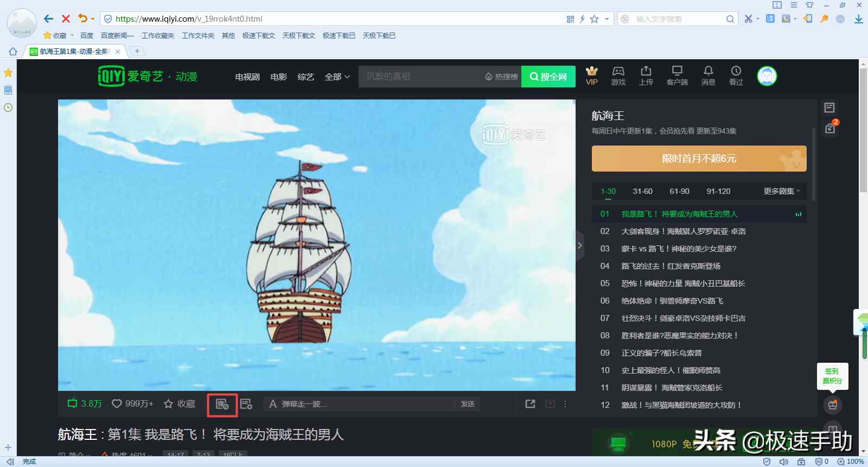Open the browser home icon
The height and width of the screenshot is (467, 868).
[x=13, y=51]
